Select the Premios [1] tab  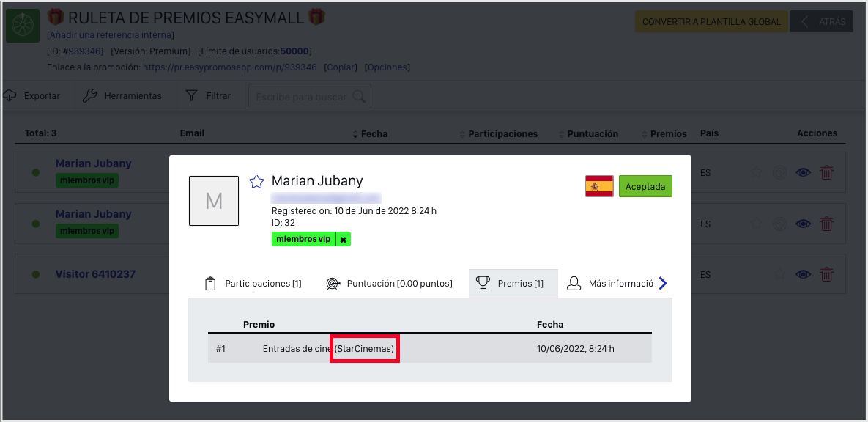coord(513,283)
